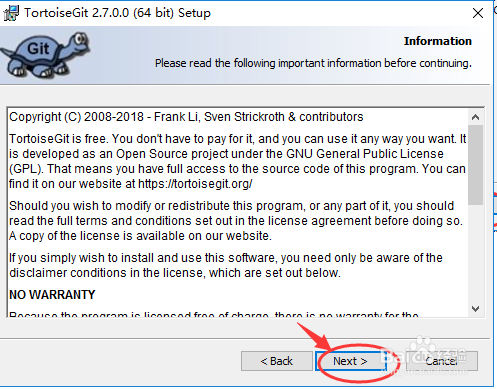
Task: Click the license scrollbar thumb
Action: [x=476, y=165]
